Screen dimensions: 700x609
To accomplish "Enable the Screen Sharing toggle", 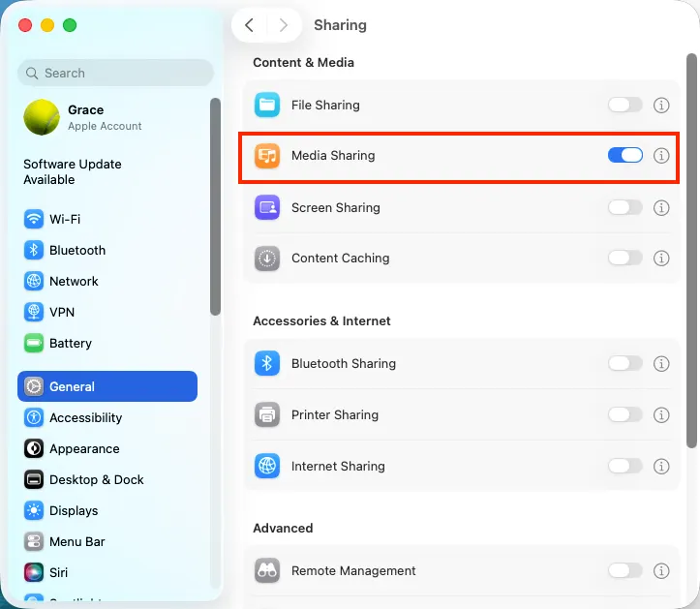I will pyautogui.click(x=625, y=207).
